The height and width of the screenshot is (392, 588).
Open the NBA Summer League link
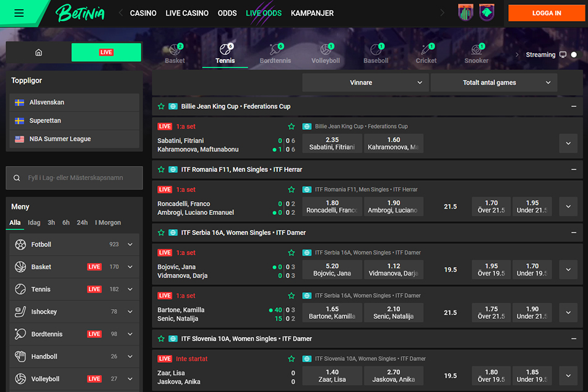(x=74, y=139)
